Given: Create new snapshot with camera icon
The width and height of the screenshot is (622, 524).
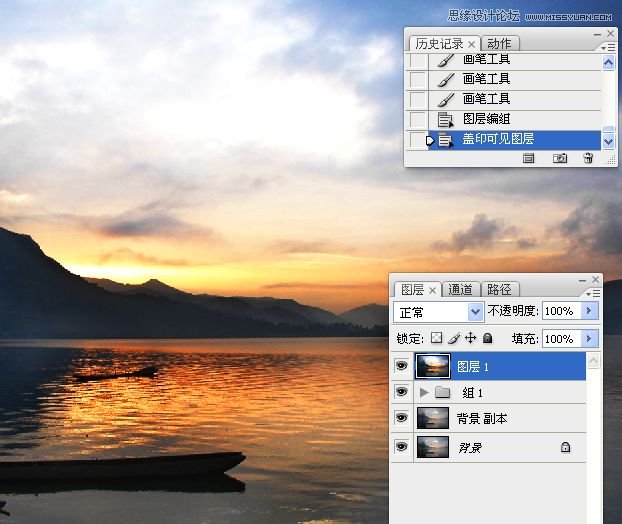Looking at the screenshot, I should pos(560,158).
